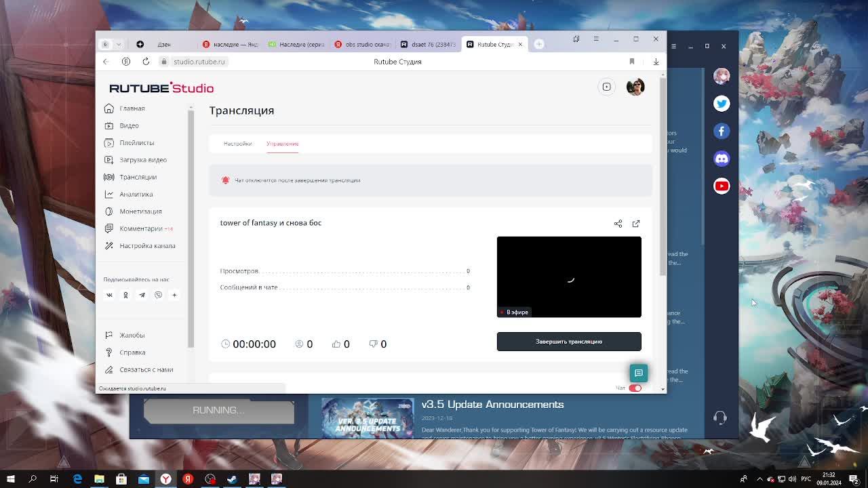Open the Viber social link
Viewport: 868px width, 488px height.
[158, 295]
